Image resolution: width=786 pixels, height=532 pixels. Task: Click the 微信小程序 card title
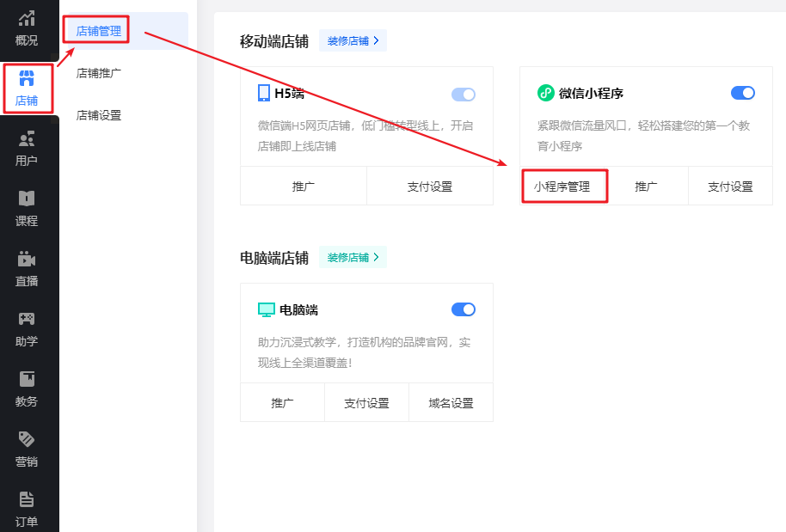591,93
